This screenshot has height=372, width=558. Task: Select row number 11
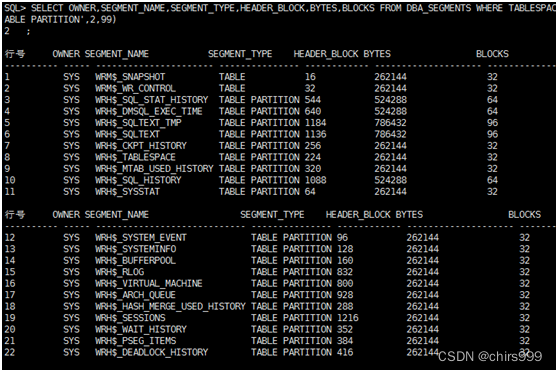[10, 192]
